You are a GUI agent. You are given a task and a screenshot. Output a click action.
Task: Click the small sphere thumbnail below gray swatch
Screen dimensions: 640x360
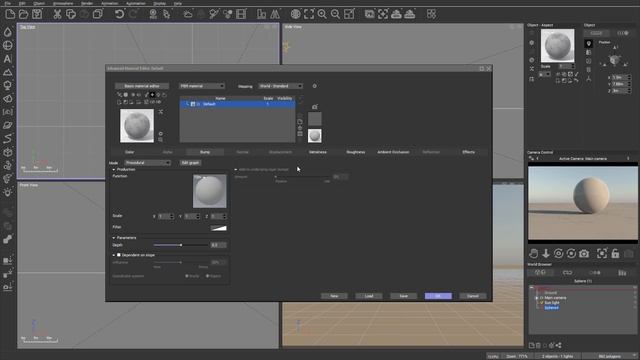(x=315, y=136)
